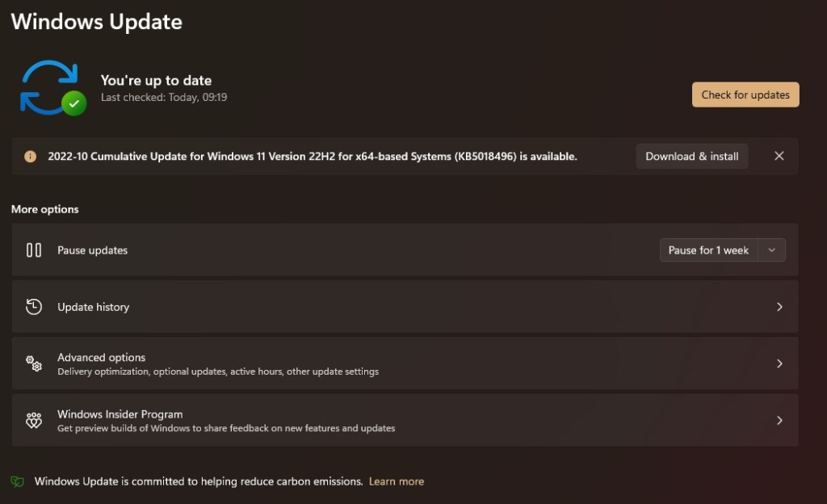Image resolution: width=827 pixels, height=504 pixels.
Task: Dismiss the cumulative update notification
Action: click(x=779, y=156)
